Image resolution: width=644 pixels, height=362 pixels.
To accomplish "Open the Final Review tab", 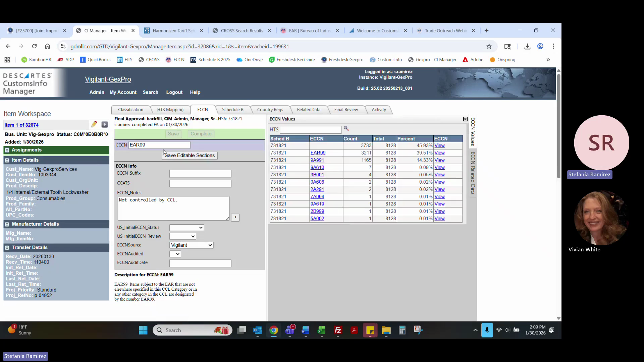I will click(x=346, y=110).
